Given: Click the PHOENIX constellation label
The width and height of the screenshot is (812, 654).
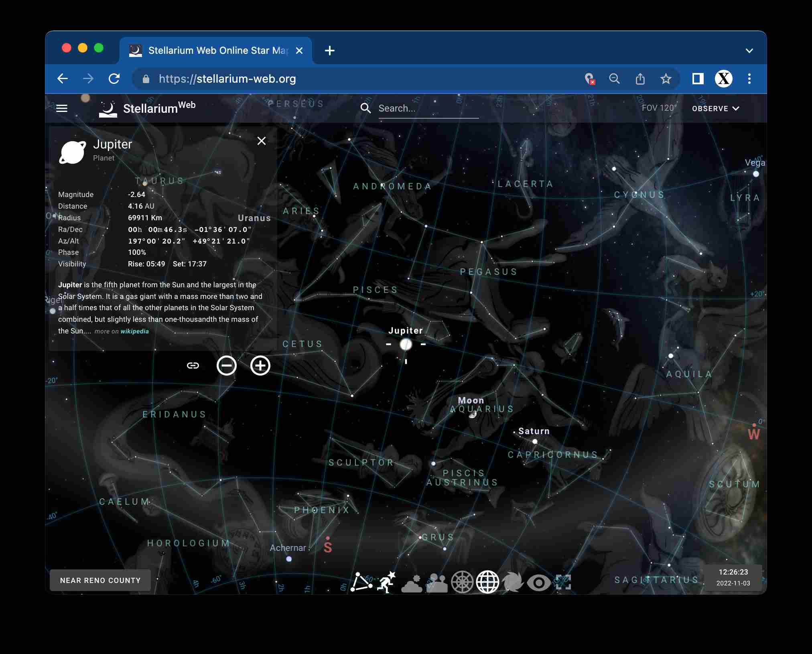Looking at the screenshot, I should [322, 510].
